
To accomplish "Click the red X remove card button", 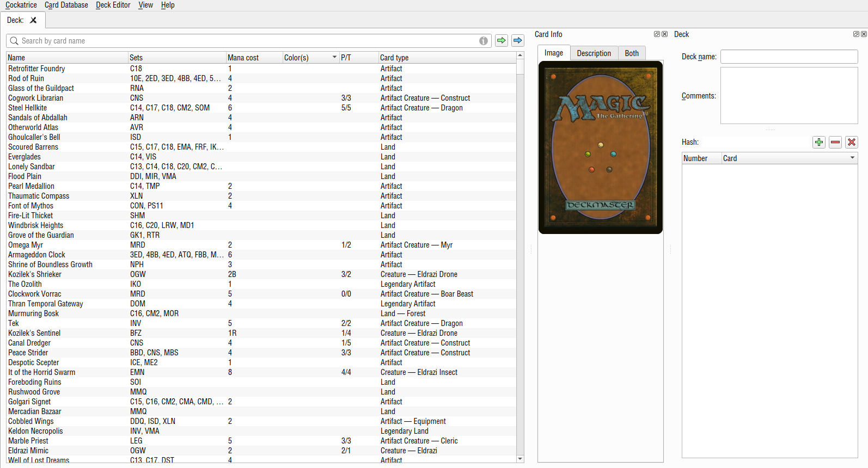I will (x=852, y=142).
